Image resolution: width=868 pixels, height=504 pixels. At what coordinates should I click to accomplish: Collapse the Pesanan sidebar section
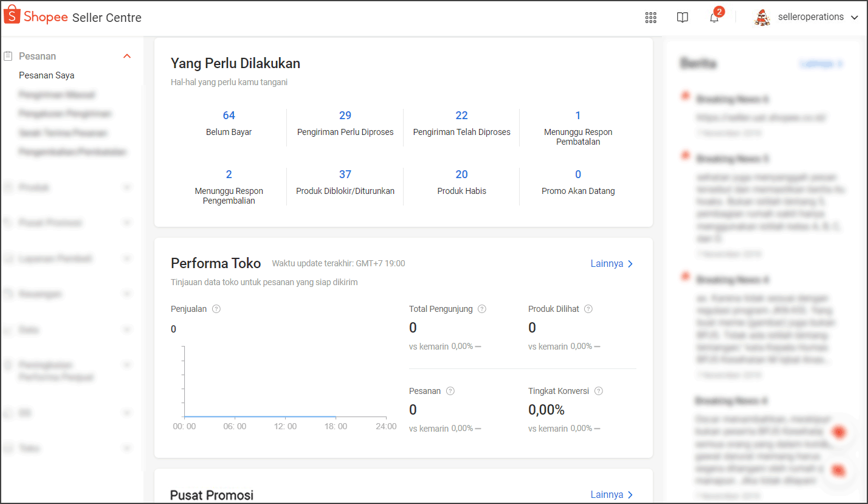point(127,56)
